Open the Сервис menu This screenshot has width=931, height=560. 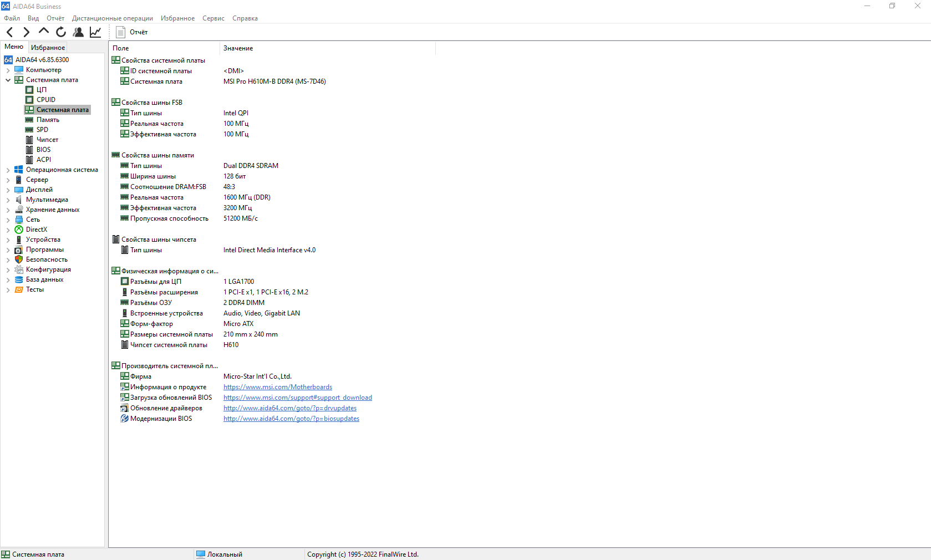point(213,18)
